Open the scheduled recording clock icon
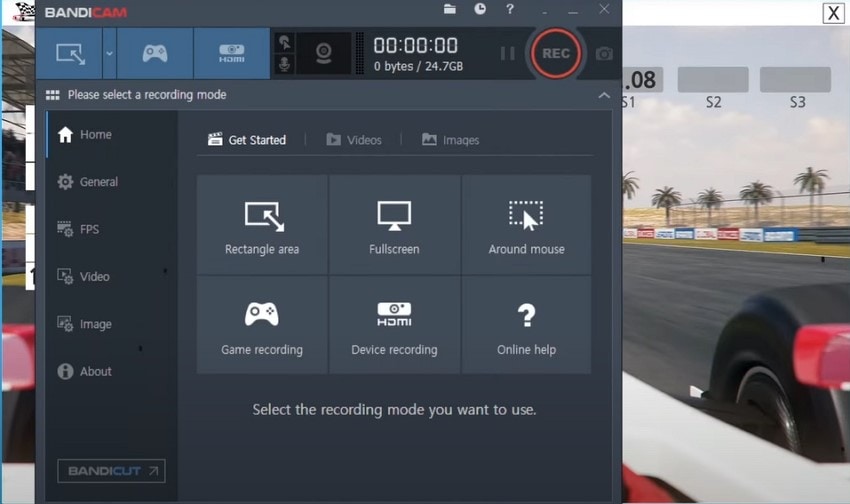850x504 pixels. pyautogui.click(x=480, y=9)
